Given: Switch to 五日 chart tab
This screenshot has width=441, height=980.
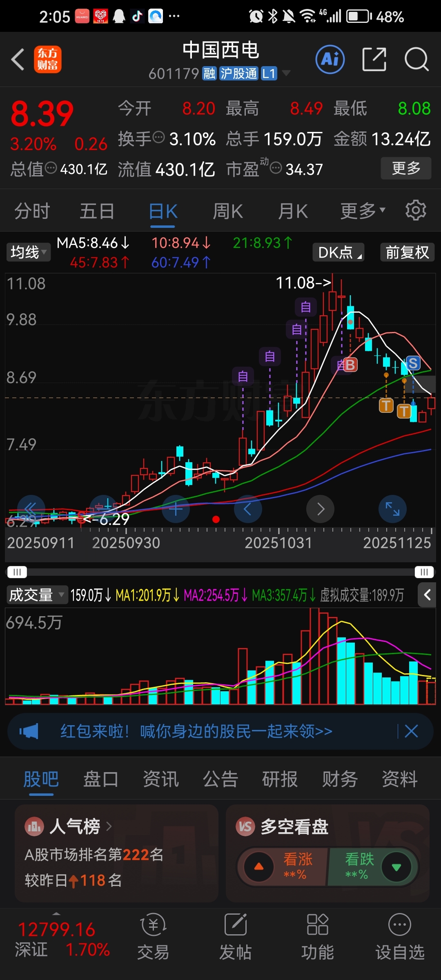Looking at the screenshot, I should click(x=97, y=211).
